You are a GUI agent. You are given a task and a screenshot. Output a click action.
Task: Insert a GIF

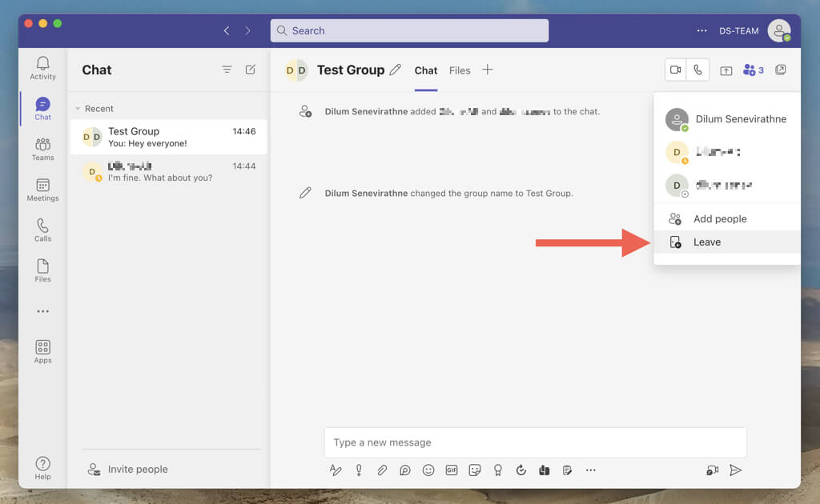coord(452,470)
